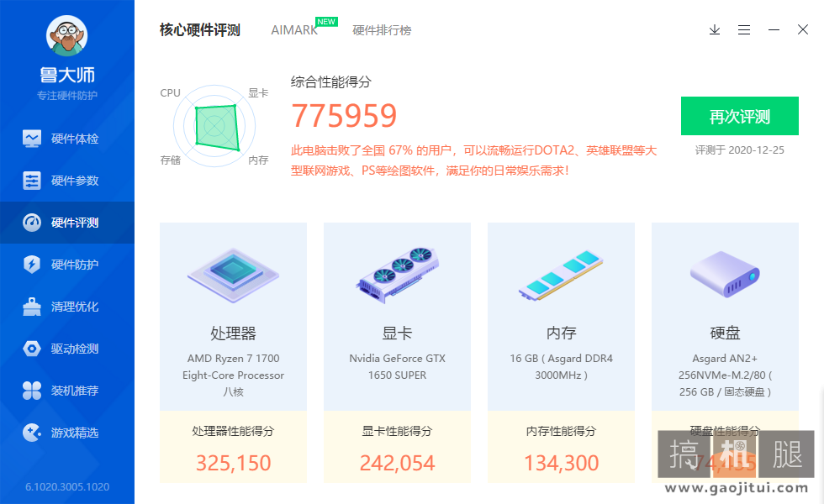Click the memory score 134,300
824x504 pixels.
click(x=562, y=463)
